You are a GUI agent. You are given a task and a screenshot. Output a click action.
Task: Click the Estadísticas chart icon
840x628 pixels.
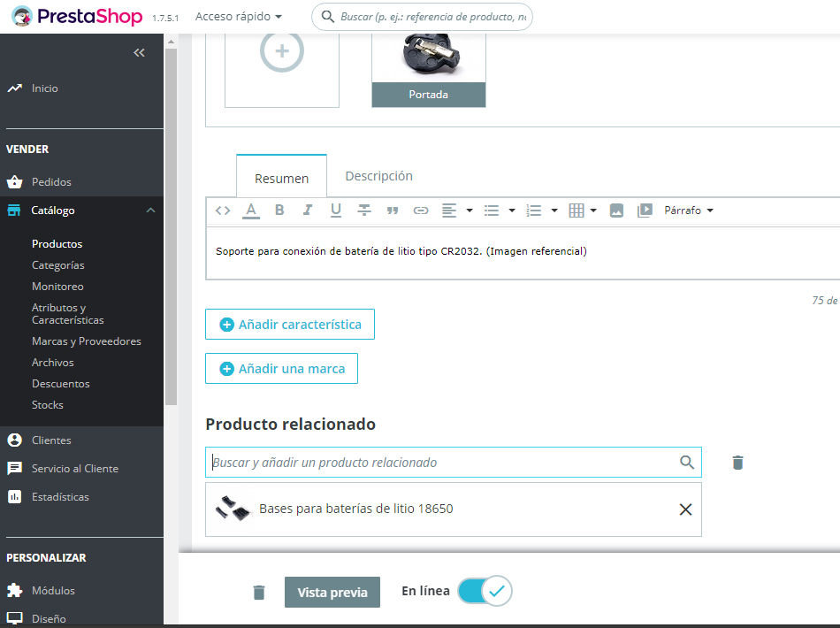(x=14, y=497)
